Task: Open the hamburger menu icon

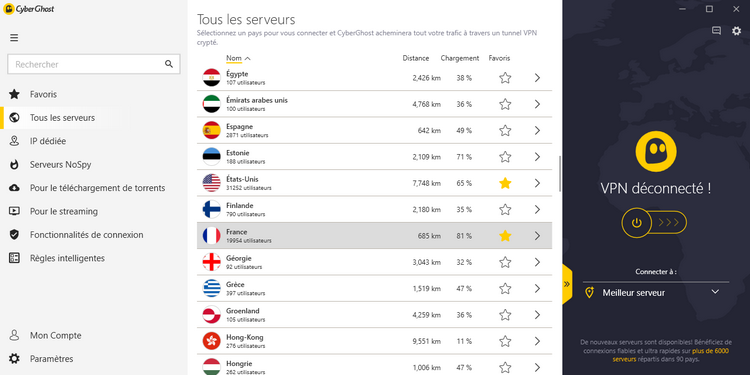Action: [14, 38]
